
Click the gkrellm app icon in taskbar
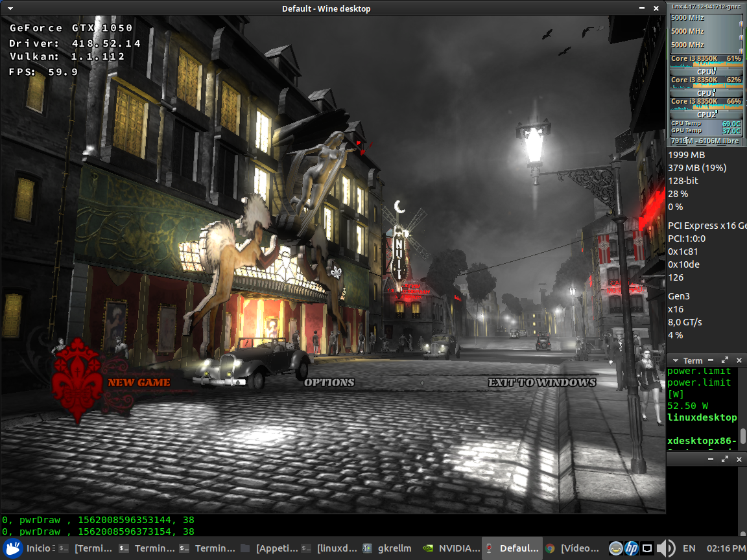367,548
